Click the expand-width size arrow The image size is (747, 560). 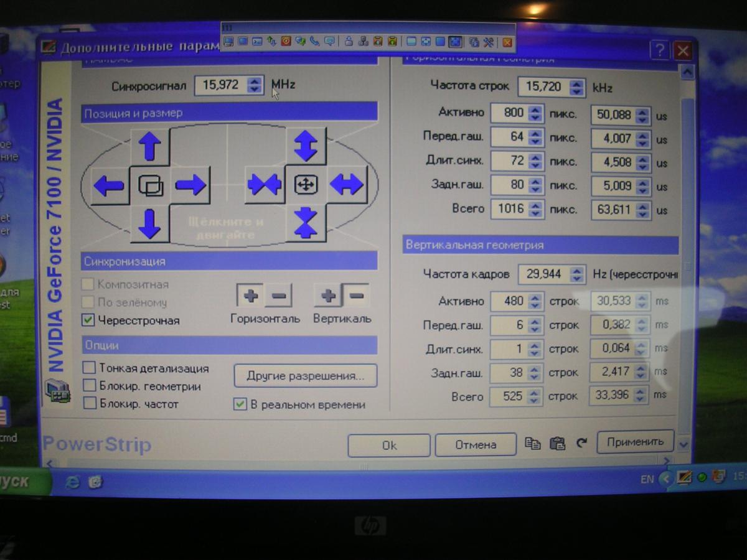[346, 185]
